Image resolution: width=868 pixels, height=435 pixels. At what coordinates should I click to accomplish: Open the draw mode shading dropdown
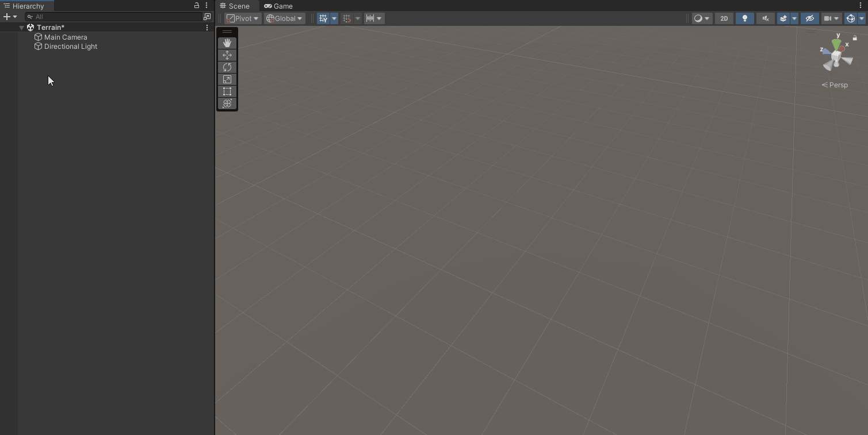(702, 18)
